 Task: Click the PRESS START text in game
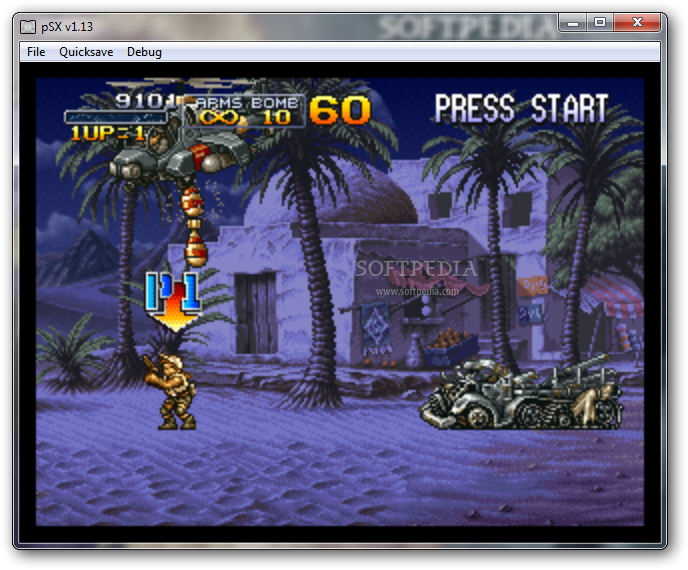[x=521, y=108]
